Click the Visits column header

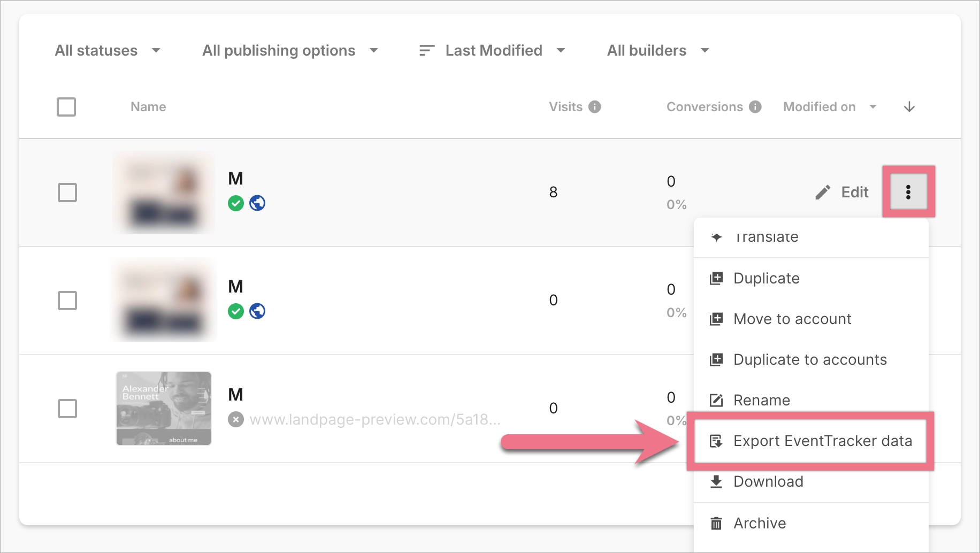565,107
